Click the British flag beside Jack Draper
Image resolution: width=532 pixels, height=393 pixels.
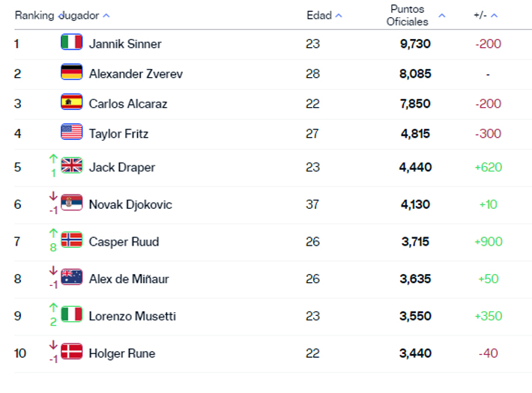72,165
